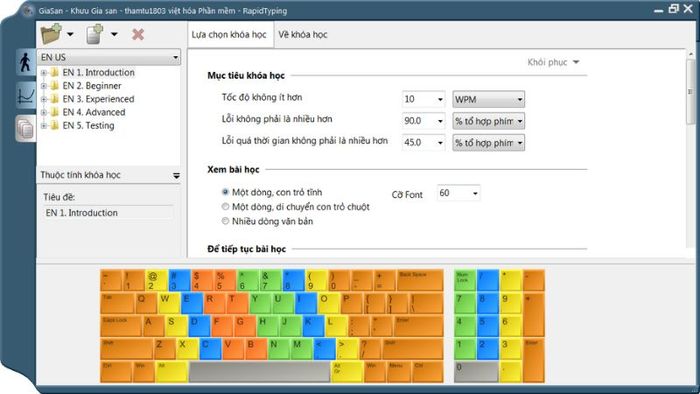Collapse the Thuộc tính khóa học panel
This screenshot has height=394, width=700.
point(176,175)
